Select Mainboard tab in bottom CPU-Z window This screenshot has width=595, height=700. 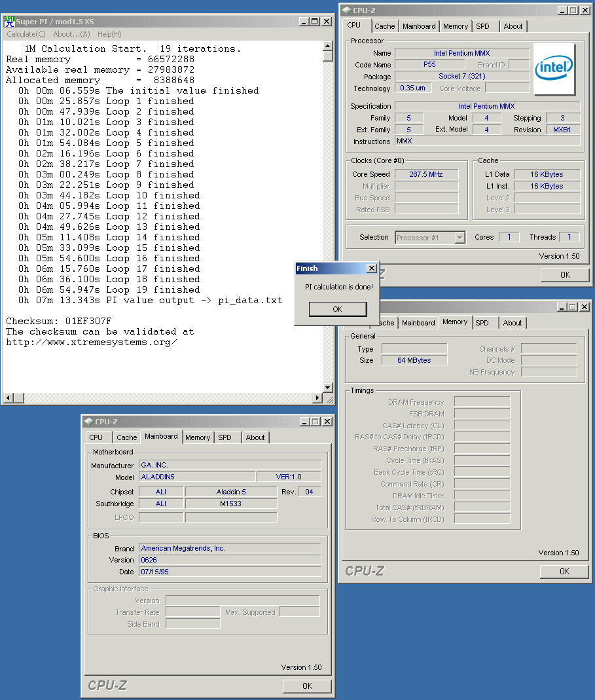point(161,436)
